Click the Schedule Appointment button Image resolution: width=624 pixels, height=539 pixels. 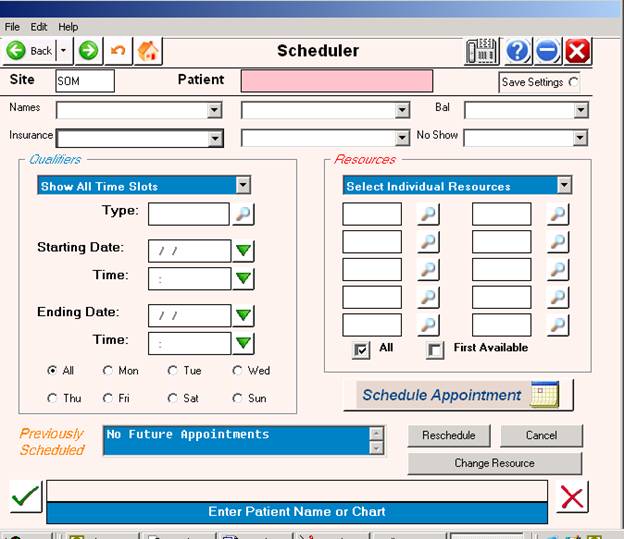point(458,395)
